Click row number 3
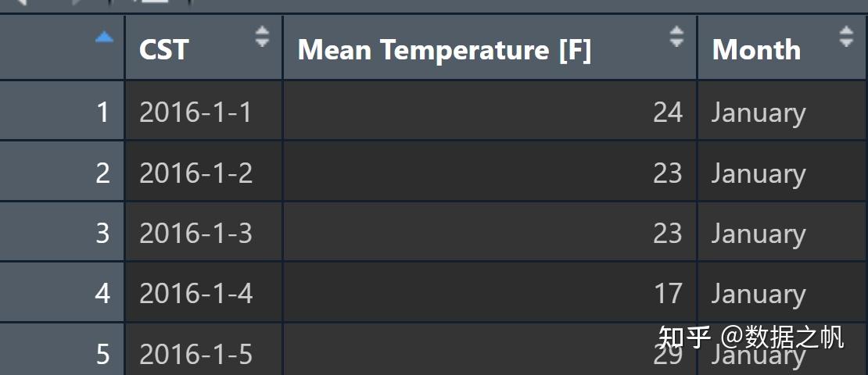This screenshot has width=868, height=375. 102,233
